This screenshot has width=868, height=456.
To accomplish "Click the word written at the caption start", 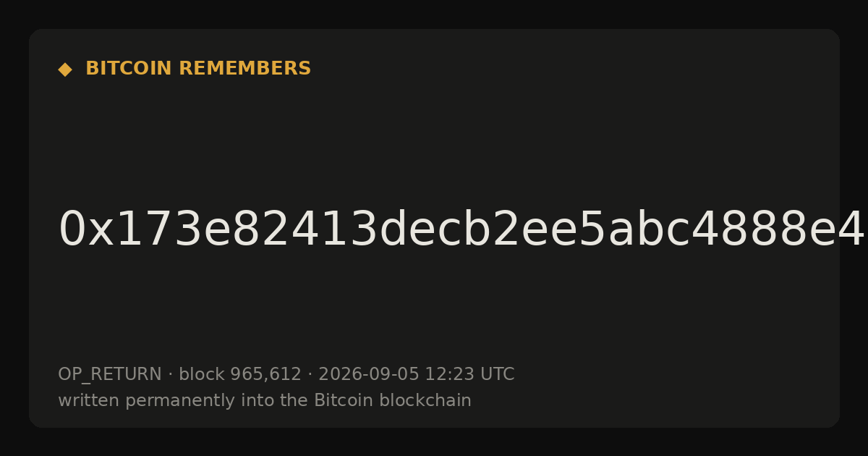I will coord(89,400).
